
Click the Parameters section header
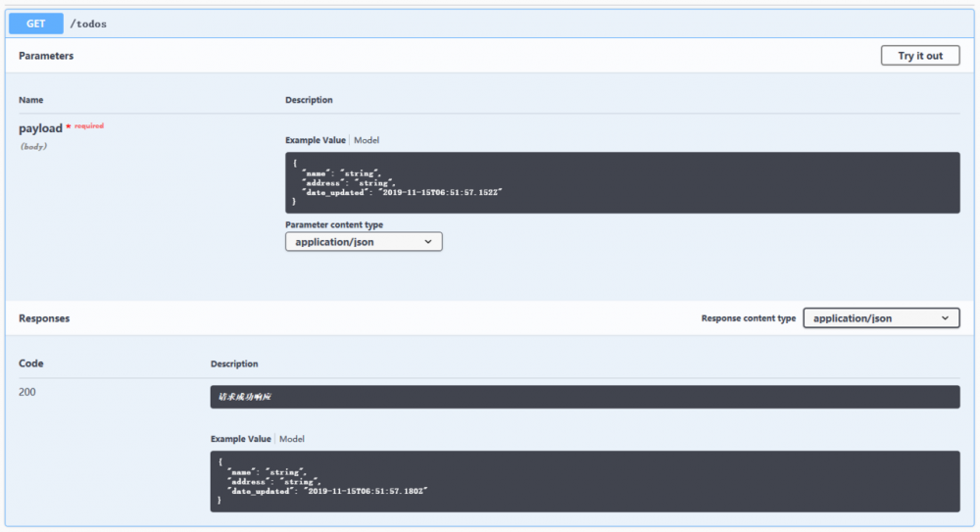46,56
